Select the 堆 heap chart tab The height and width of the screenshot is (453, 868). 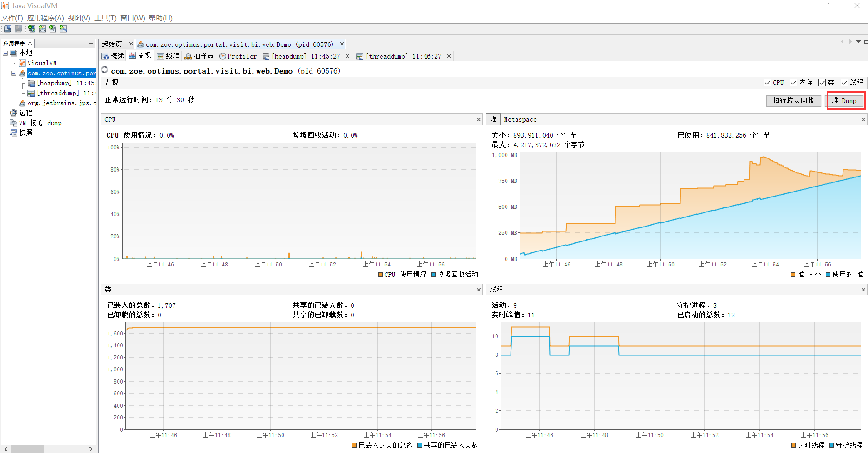pyautogui.click(x=493, y=119)
